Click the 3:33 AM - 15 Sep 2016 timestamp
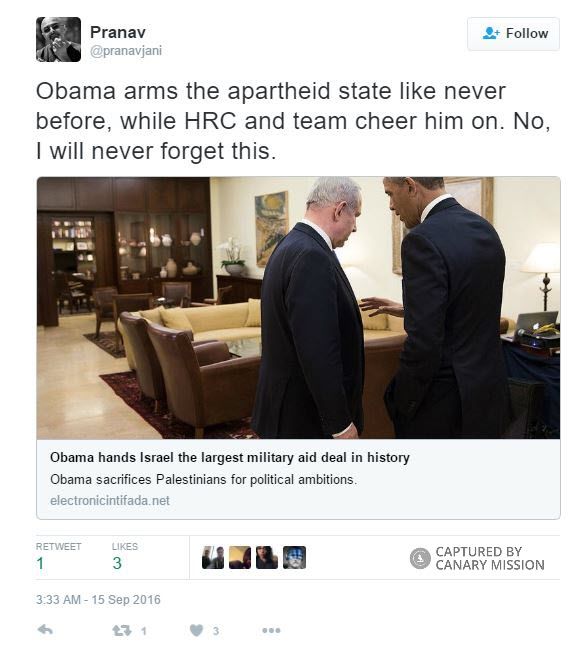584x661 pixels. click(98, 599)
